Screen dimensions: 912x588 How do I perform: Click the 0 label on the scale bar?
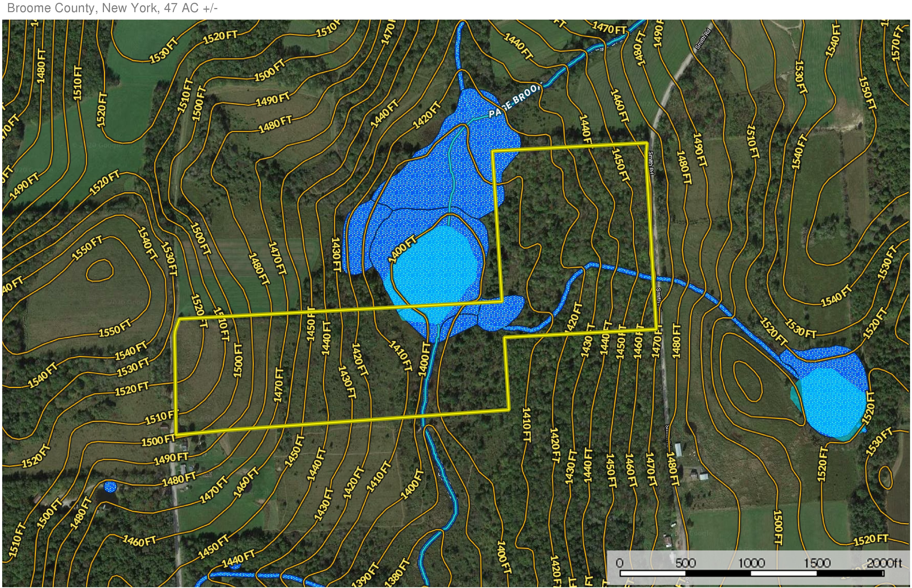pos(620,563)
